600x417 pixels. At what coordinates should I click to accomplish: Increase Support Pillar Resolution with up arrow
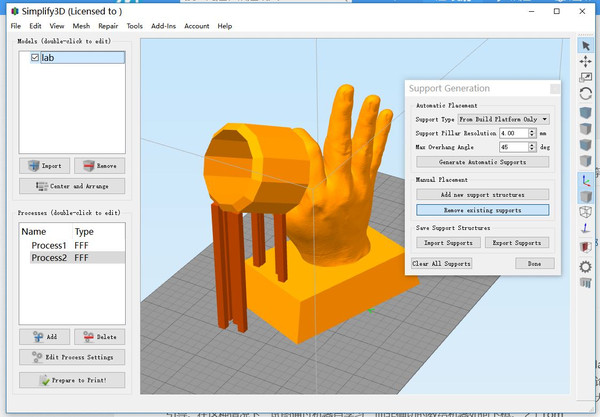point(532,131)
